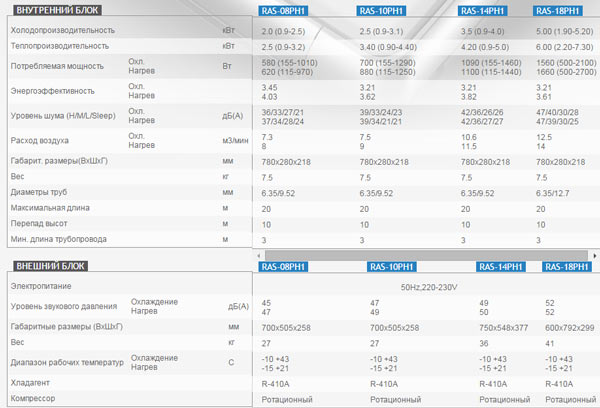Viewport: 600px width, 408px height.
Task: Click the outdoor unit weight value 36
Action: (484, 344)
